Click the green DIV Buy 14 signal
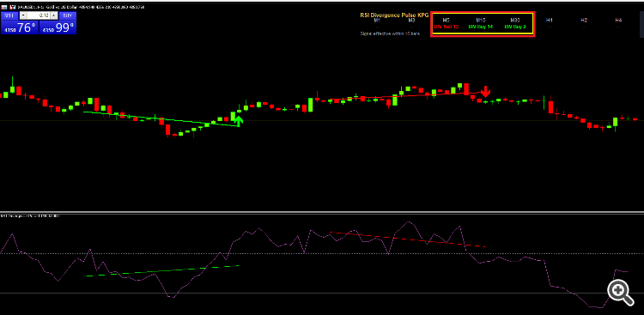Viewport: 644px width, 315px height. [x=481, y=27]
